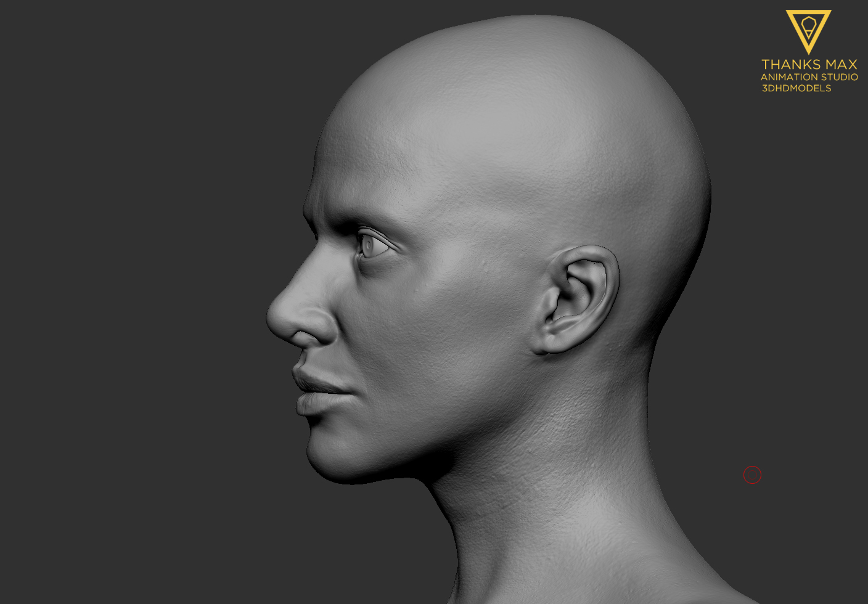Open the 3DHDMODELS link text
The height and width of the screenshot is (604, 868).
(x=796, y=88)
